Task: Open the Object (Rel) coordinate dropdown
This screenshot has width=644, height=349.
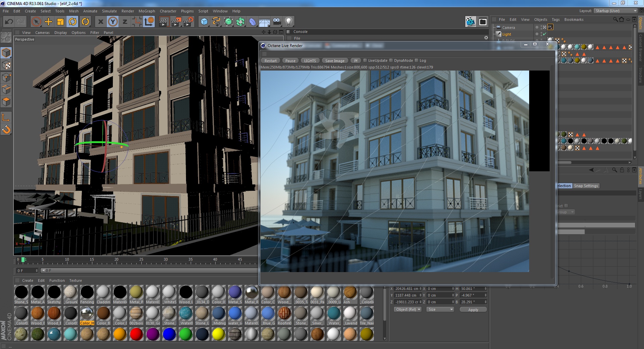Action: [408, 309]
